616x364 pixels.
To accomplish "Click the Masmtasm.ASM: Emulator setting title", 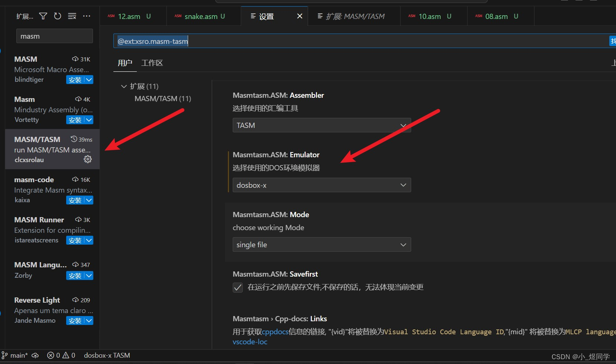I will point(276,155).
